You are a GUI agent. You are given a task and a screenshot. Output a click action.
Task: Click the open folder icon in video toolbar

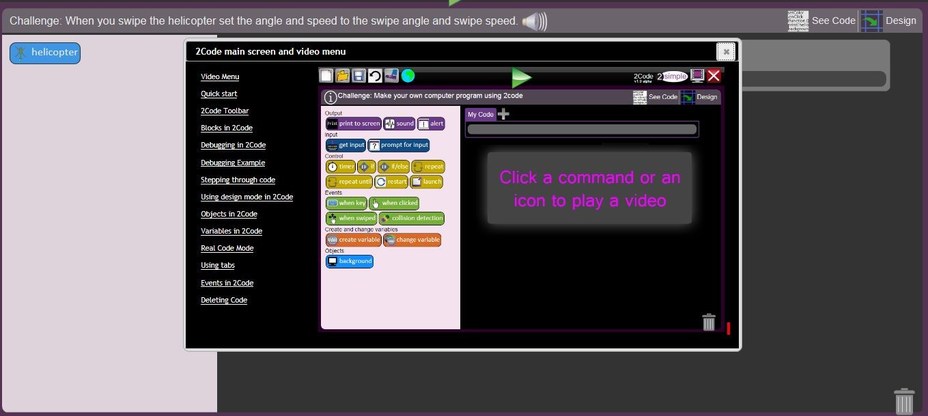(343, 76)
